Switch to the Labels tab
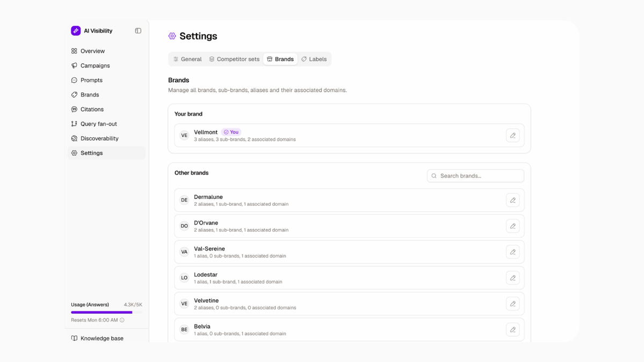 click(314, 59)
